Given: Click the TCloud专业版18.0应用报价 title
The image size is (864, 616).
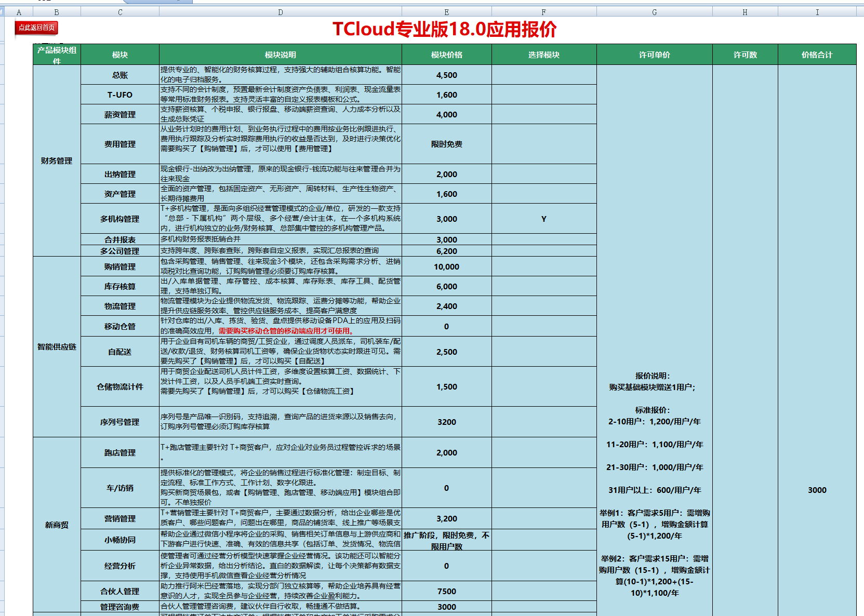Looking at the screenshot, I should [444, 29].
